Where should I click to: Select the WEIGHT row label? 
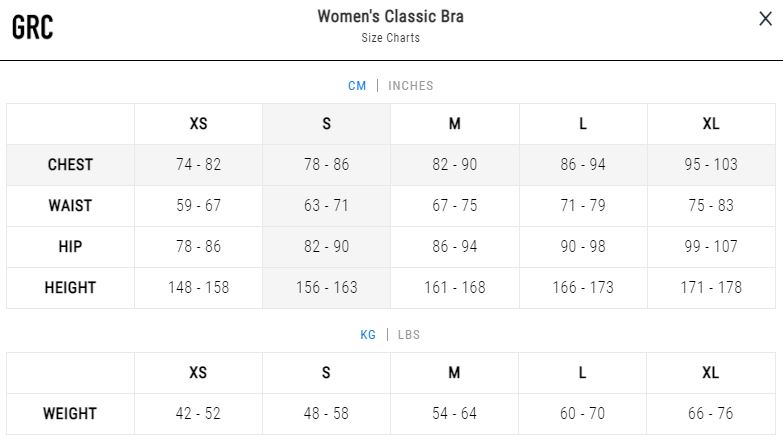(70, 414)
